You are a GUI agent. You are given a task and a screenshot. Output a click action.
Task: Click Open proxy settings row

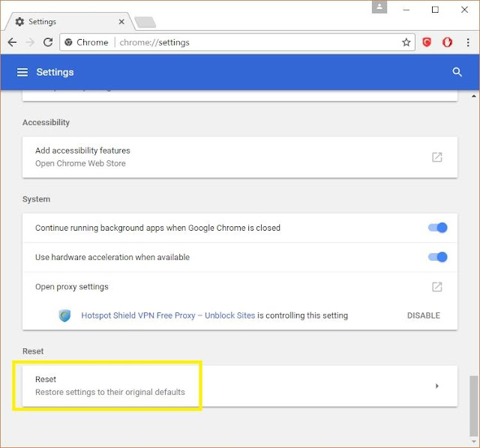[x=240, y=287]
